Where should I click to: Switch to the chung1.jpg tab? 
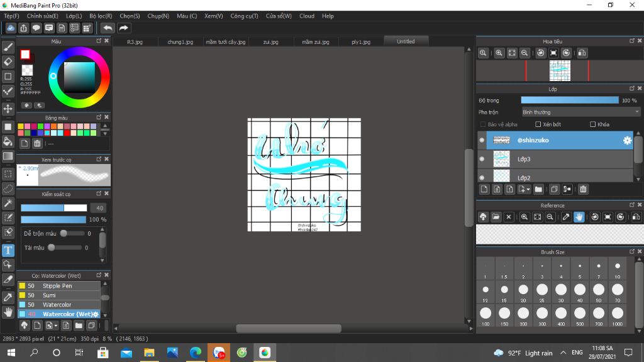click(x=180, y=42)
